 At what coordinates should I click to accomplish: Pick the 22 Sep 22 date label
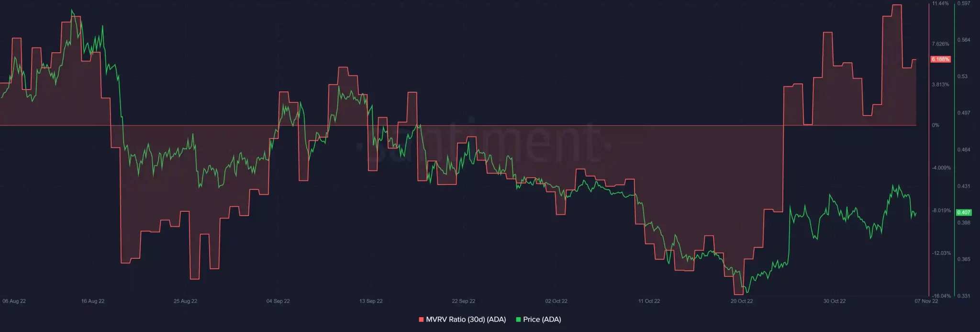pyautogui.click(x=464, y=301)
